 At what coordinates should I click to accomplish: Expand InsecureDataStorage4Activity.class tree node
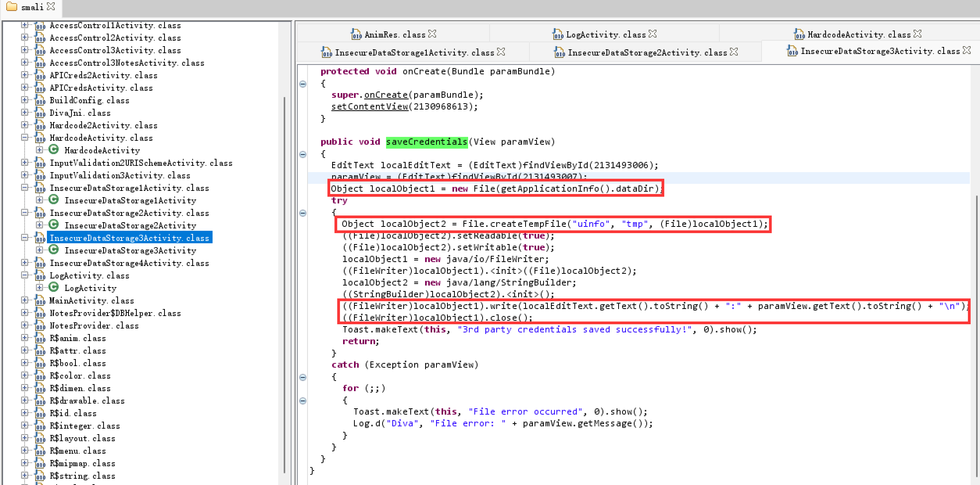[x=25, y=262]
